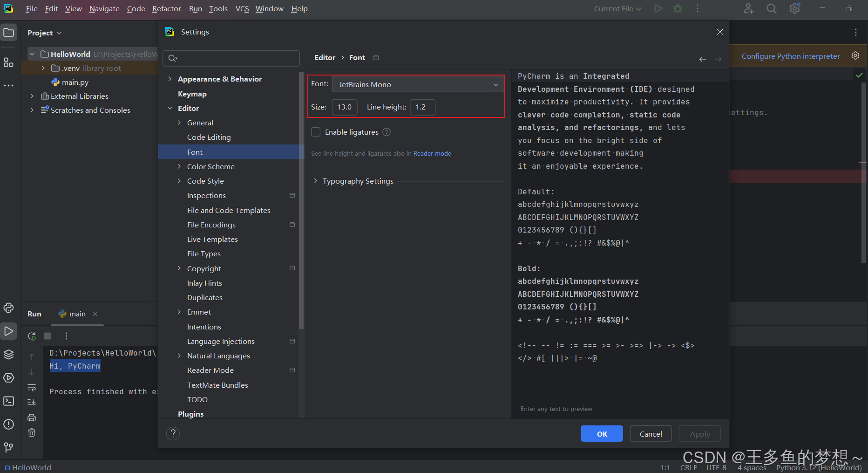Open the Python Console tool icon
Screen dimensions: 868x473
[x=9, y=308]
